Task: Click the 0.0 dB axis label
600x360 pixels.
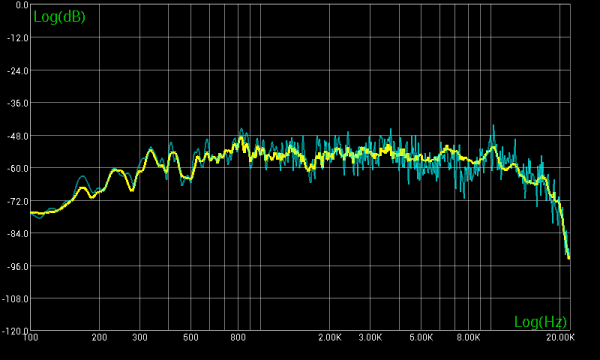Action: pos(22,5)
